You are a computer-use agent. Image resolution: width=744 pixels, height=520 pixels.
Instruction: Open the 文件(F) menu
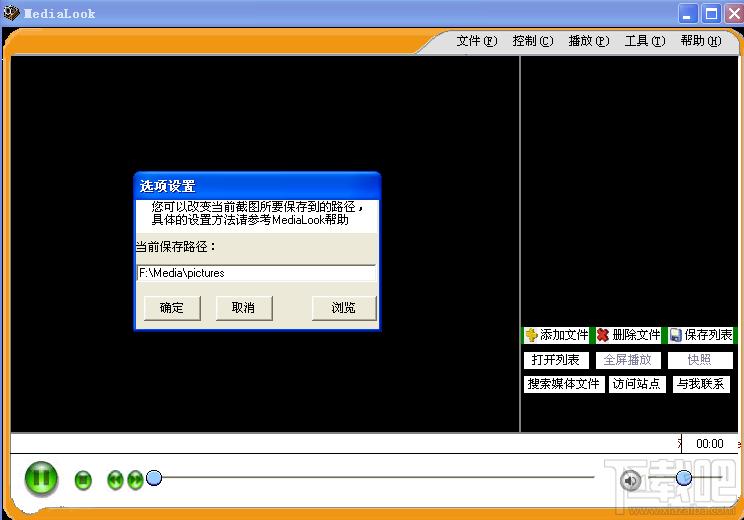(x=477, y=41)
